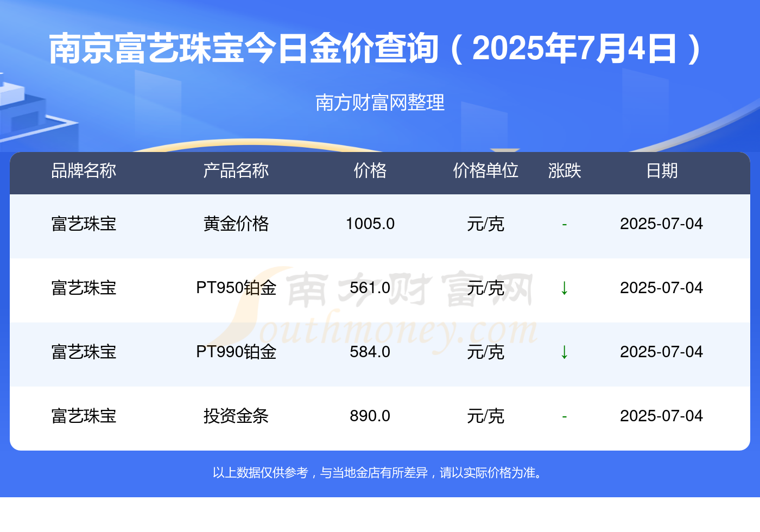Screen dimensions: 760x532
Task: Click the dash indicator in 投资金条 row
Action: coord(565,416)
